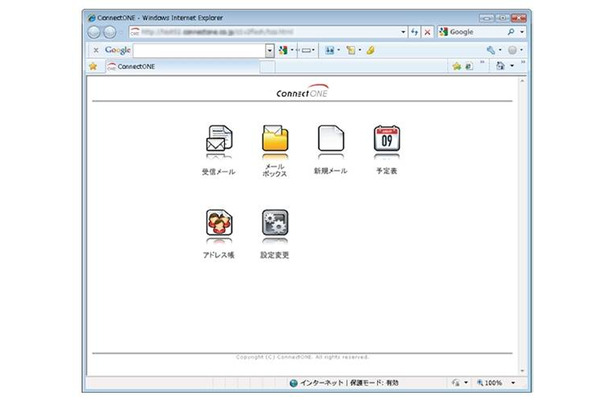Open the Favorites star button
The height and width of the screenshot is (400, 610).
click(93, 66)
